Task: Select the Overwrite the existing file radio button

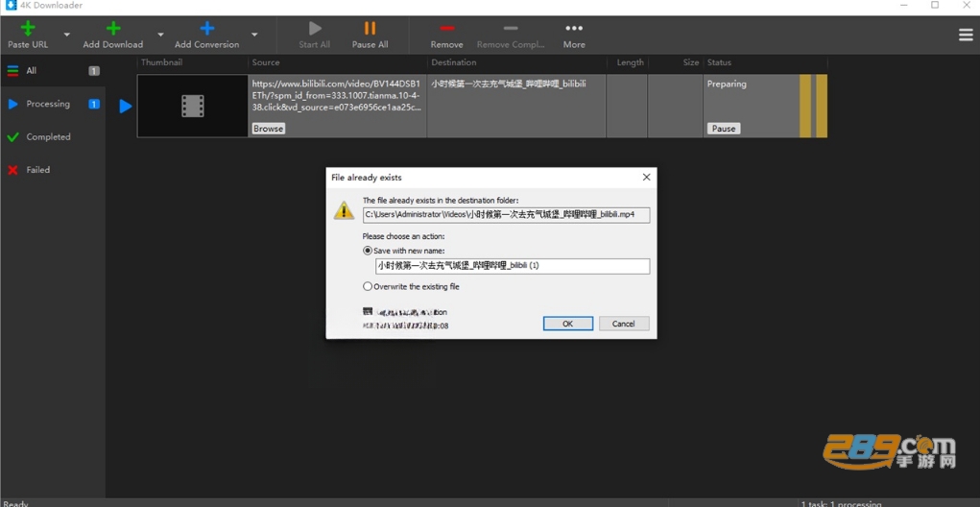Action: 368,286
